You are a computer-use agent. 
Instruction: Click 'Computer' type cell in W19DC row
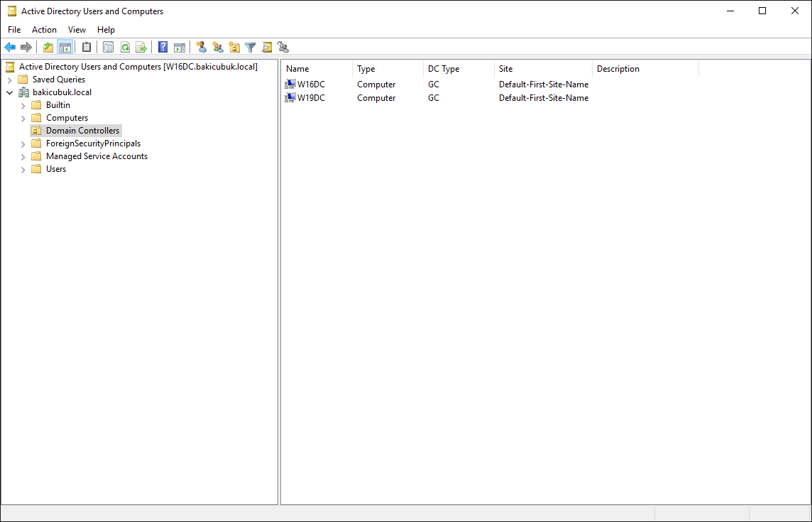pos(376,97)
